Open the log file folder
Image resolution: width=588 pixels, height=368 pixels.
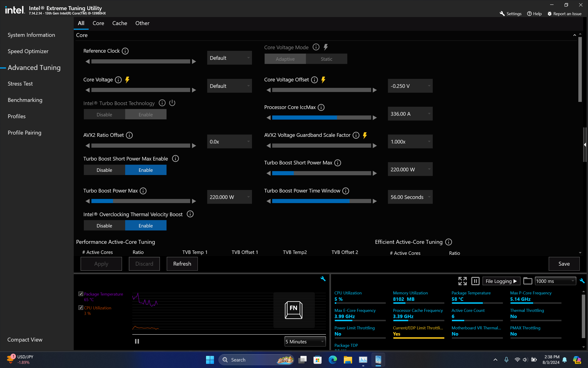528,281
